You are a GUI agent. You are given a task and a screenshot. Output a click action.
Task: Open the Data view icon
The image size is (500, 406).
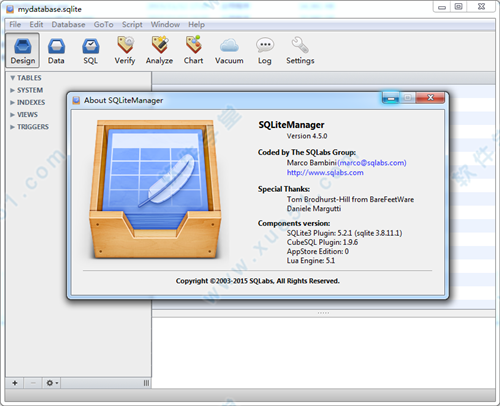pyautogui.click(x=56, y=50)
